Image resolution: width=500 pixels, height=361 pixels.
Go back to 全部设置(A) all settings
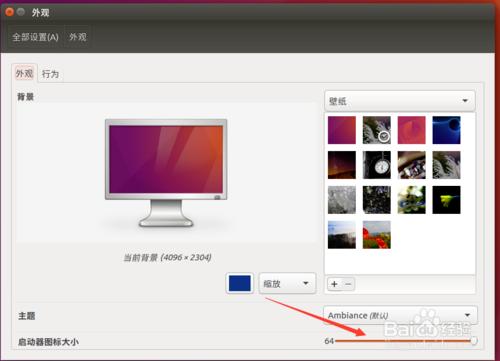[x=35, y=37]
